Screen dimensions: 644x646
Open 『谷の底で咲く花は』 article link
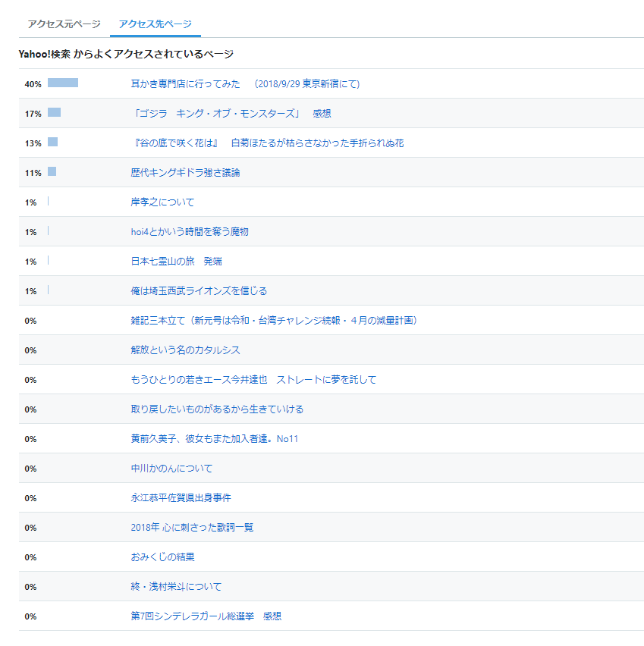point(267,143)
